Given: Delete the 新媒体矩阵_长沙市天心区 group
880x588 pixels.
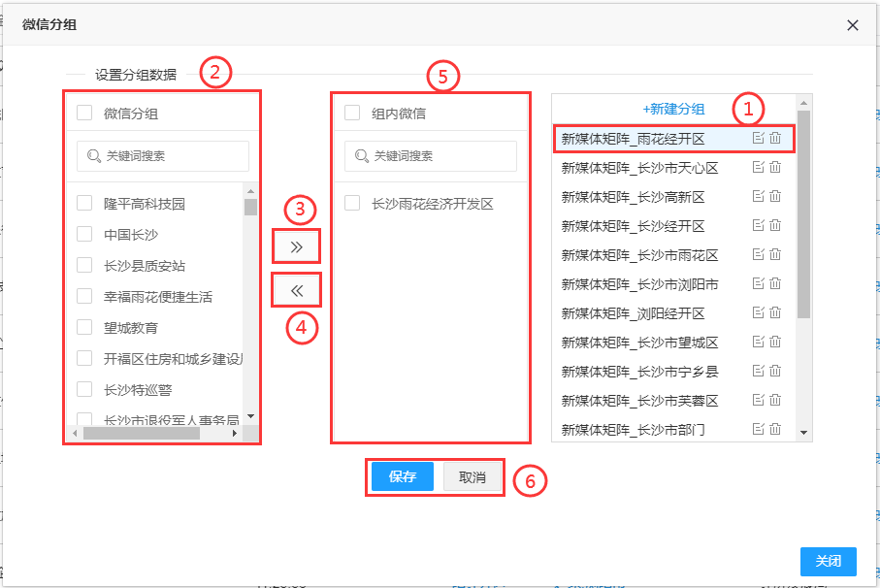Looking at the screenshot, I should coord(775,167).
